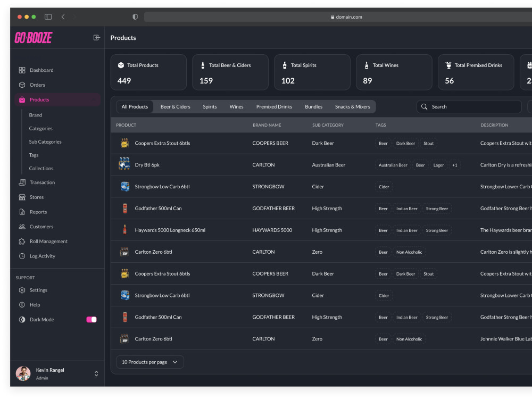Sort by the BRAND NAME column header
The image size is (532, 399).
pyautogui.click(x=267, y=125)
